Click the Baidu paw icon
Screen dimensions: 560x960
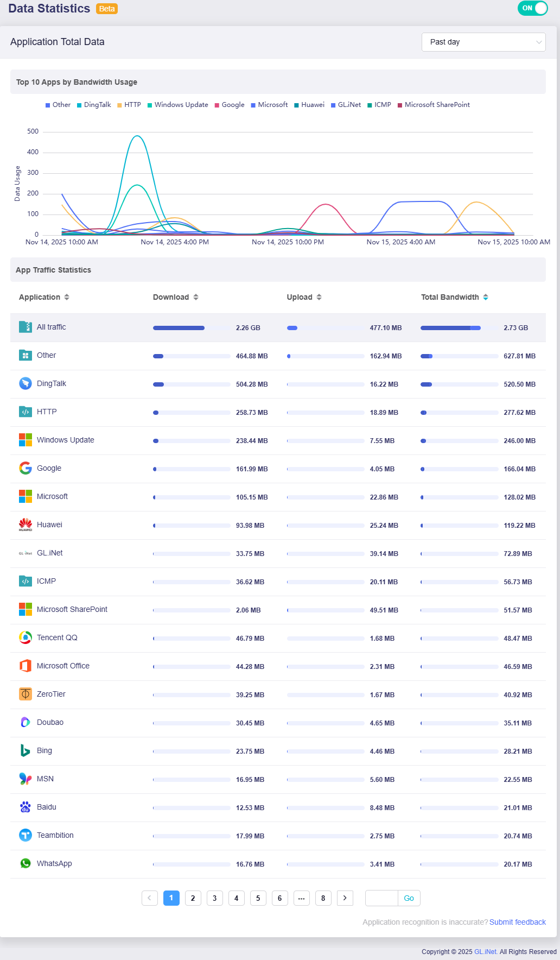[26, 807]
